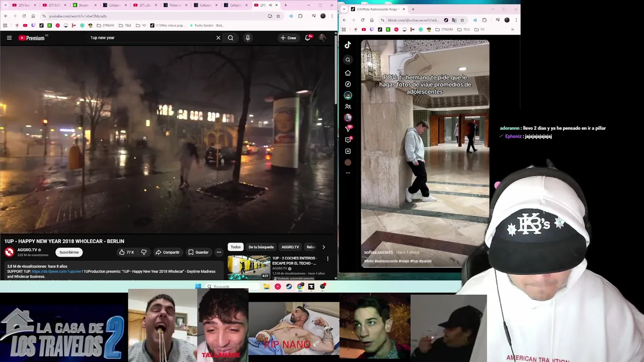Open the YouTube hamburger guide menu

[x=9, y=38]
